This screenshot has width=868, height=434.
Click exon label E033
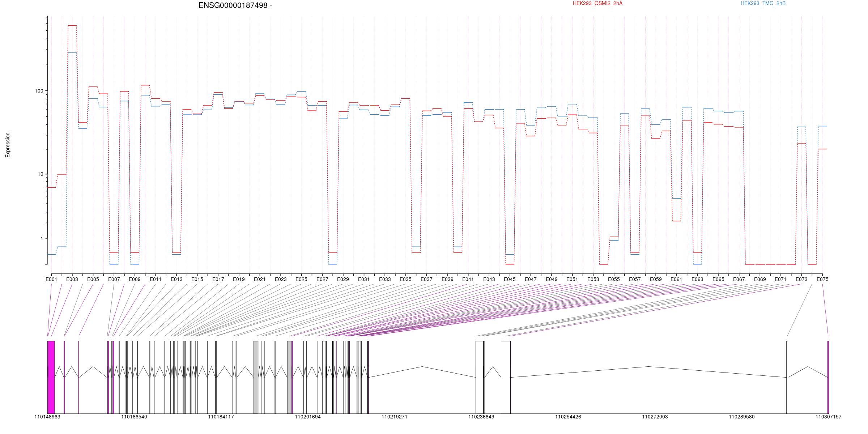click(385, 279)
